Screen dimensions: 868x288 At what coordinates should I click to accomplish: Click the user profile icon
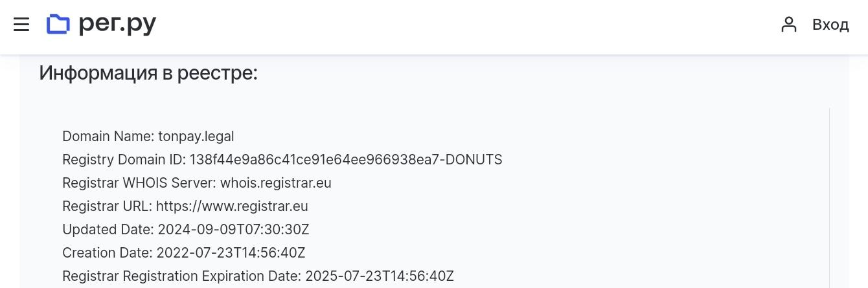(x=788, y=25)
